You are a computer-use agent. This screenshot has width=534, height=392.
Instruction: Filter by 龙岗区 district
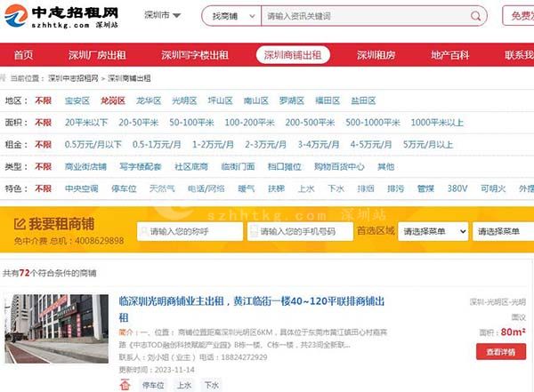(113, 100)
